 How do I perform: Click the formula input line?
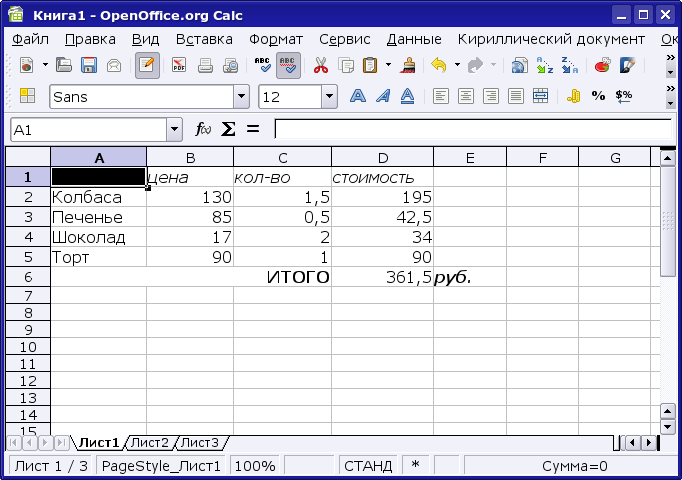click(470, 130)
